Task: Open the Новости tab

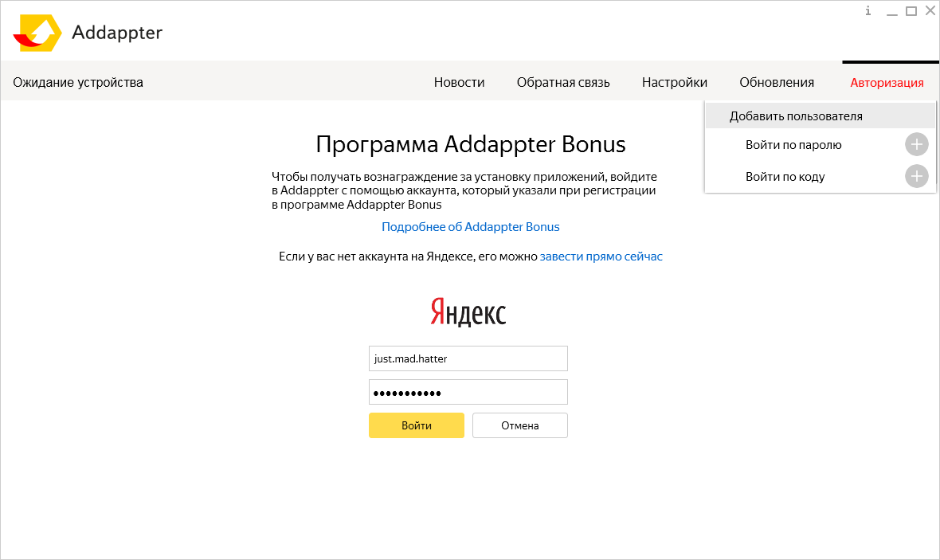Action: click(459, 82)
